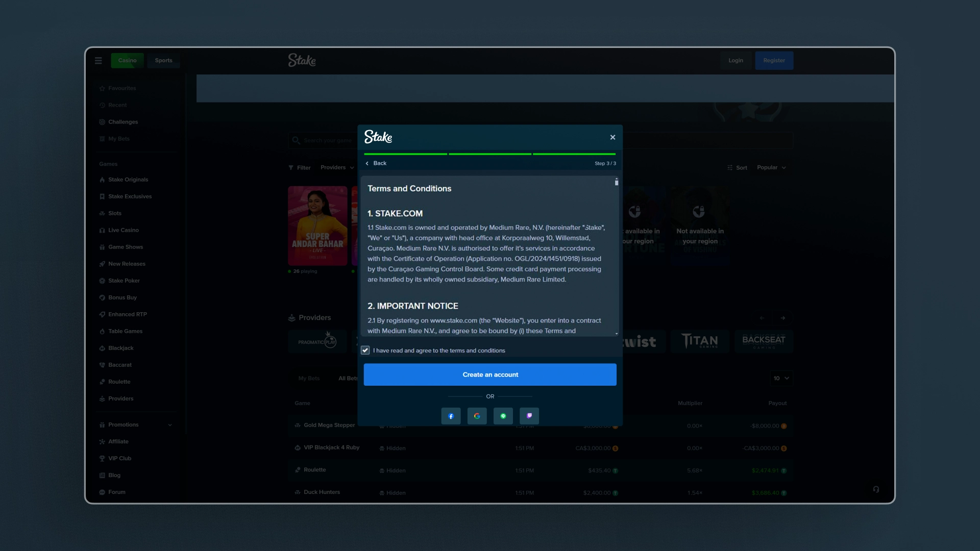
Task: Close the registration dialog with the X
Action: click(x=612, y=137)
